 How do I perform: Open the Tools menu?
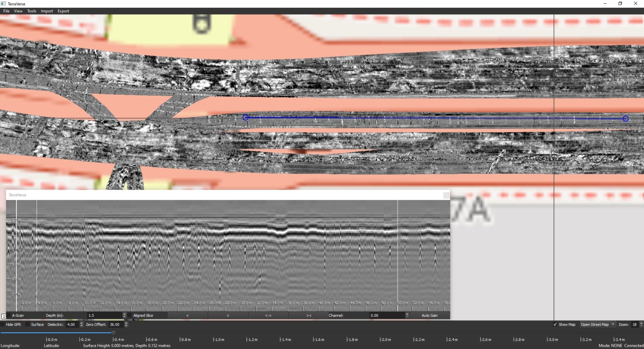pyautogui.click(x=31, y=11)
